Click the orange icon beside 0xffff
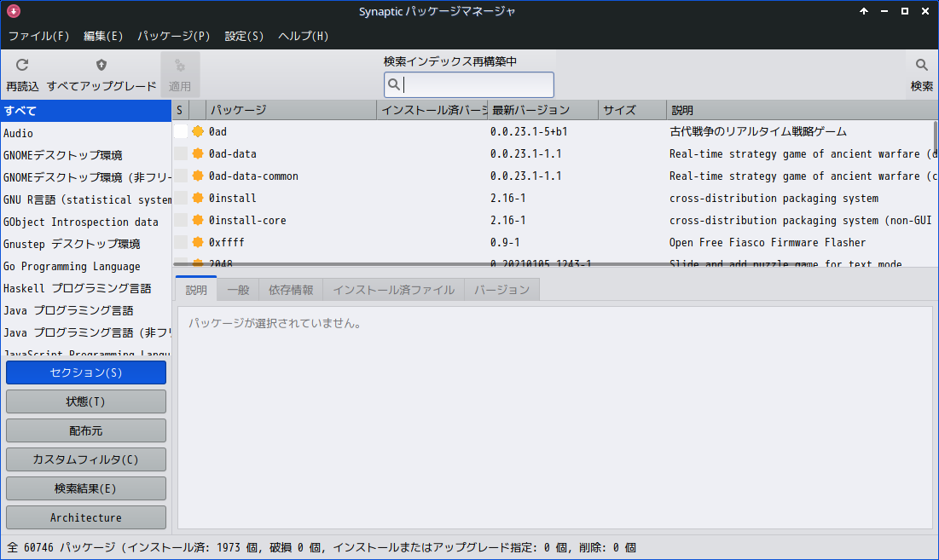Image resolution: width=939 pixels, height=560 pixels. [198, 242]
